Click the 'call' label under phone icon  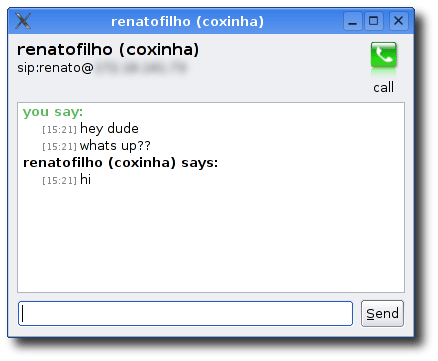click(x=383, y=87)
